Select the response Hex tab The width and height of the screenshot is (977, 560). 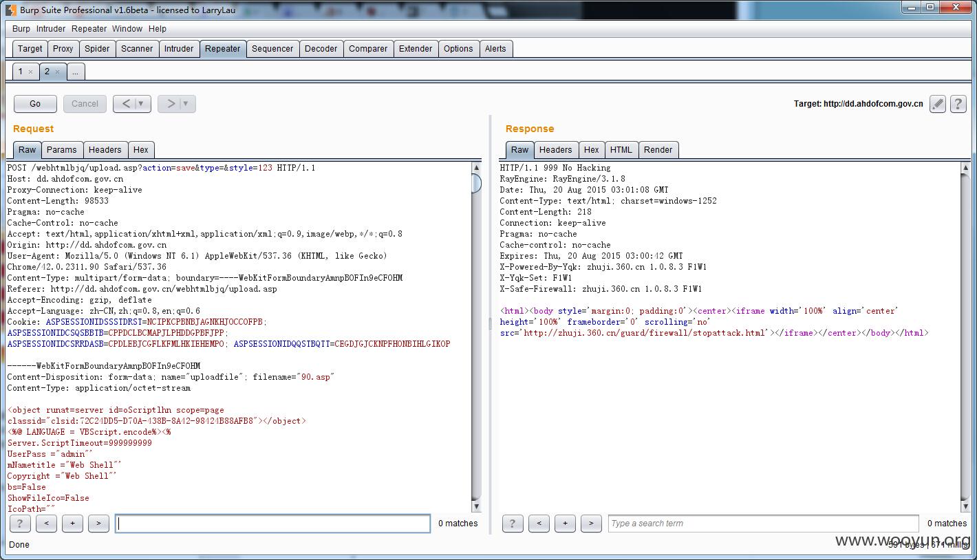pyautogui.click(x=592, y=150)
